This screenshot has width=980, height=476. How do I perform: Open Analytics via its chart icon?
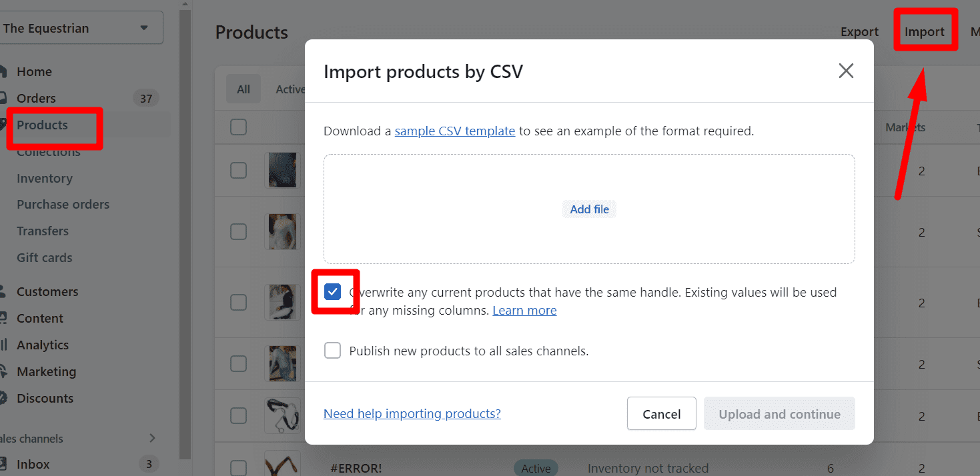[3, 345]
